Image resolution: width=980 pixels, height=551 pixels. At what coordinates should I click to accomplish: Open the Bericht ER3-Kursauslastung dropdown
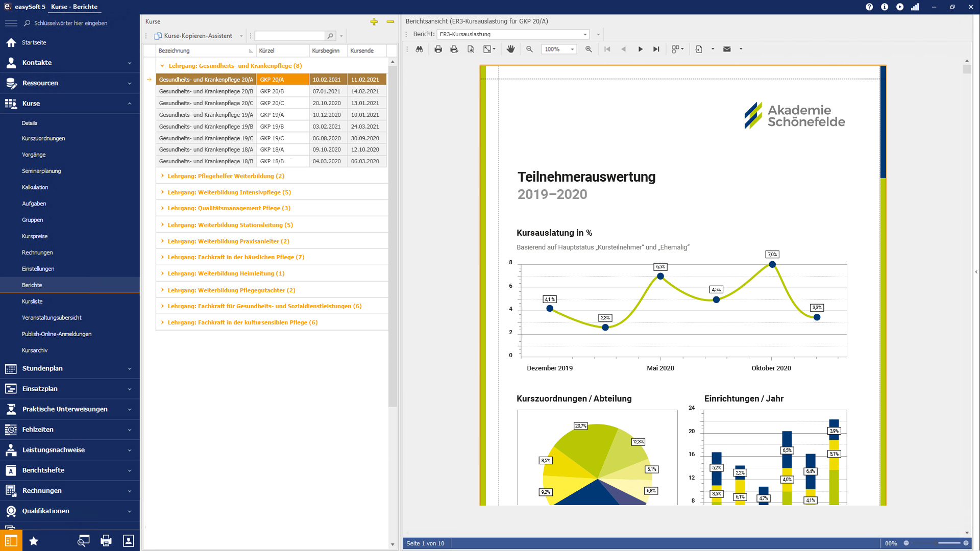click(585, 34)
